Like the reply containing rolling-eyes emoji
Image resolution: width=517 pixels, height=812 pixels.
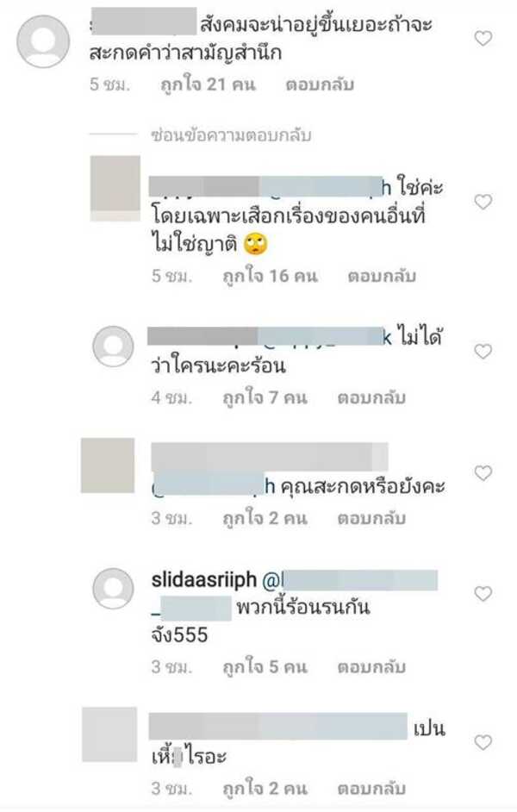coord(483,202)
